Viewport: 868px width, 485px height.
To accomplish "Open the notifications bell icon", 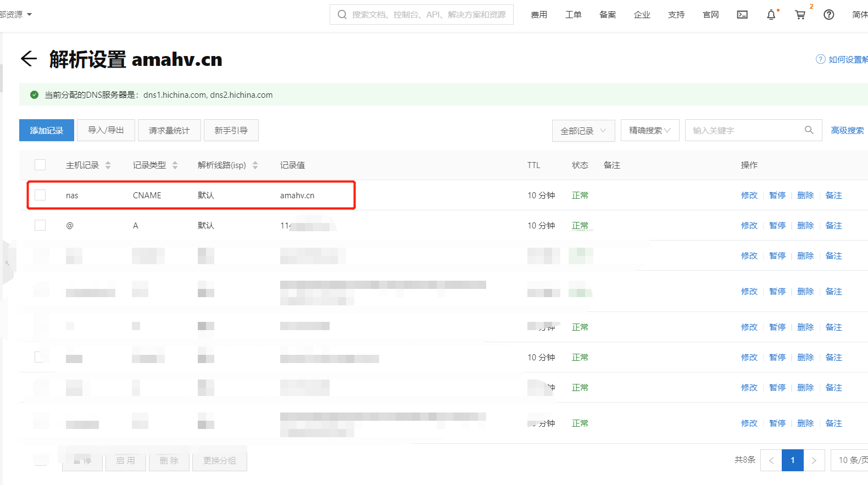I will 771,15.
